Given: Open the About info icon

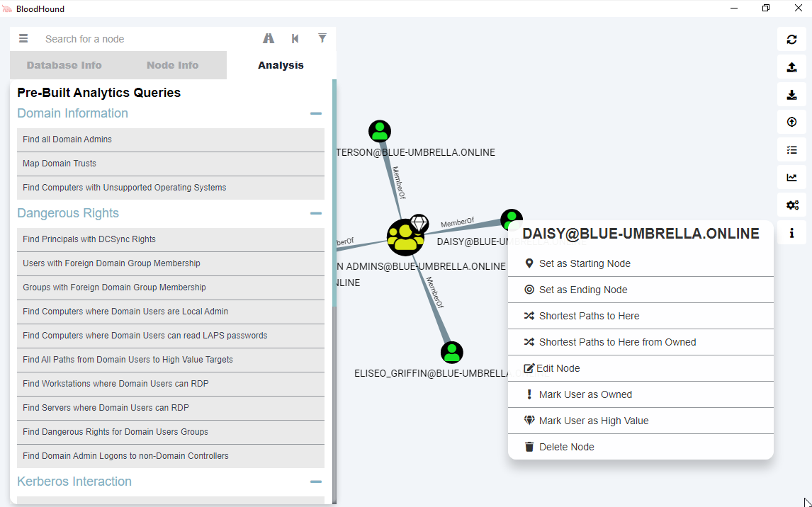Looking at the screenshot, I should tap(791, 233).
